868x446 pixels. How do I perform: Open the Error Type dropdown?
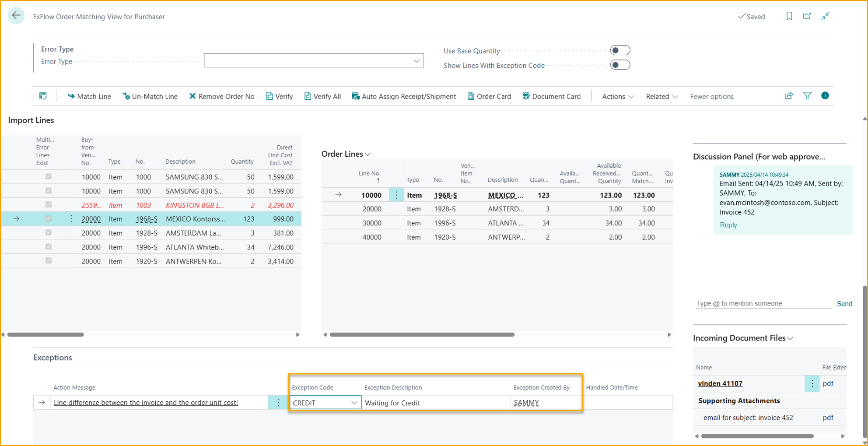click(x=416, y=61)
